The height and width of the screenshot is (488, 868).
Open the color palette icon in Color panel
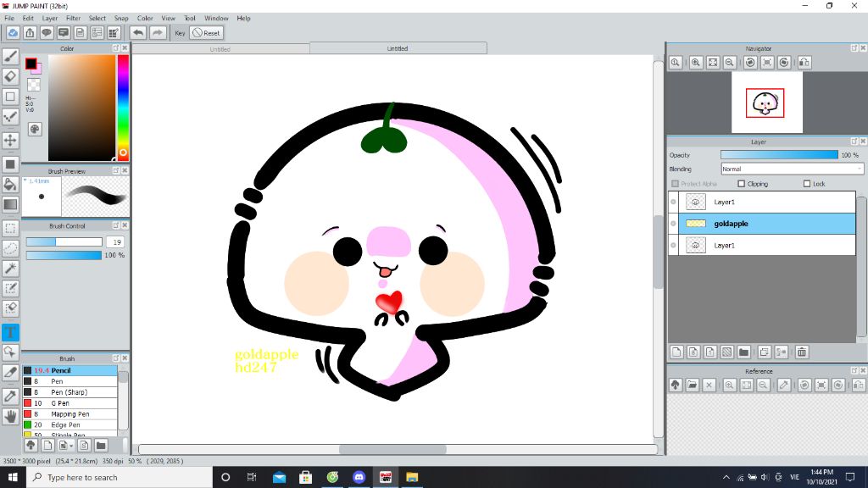pos(34,129)
